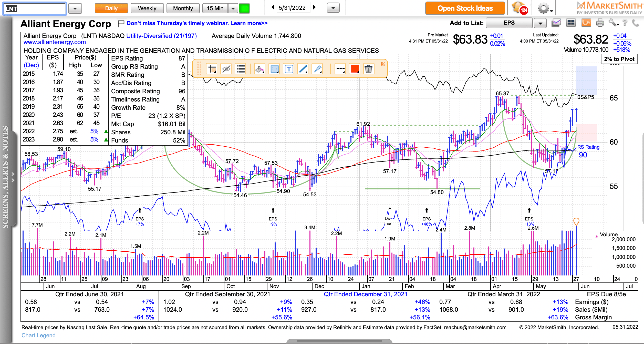Screen dimensions: 644x344
Task: Switch to Monthly chart tab
Action: (183, 8)
